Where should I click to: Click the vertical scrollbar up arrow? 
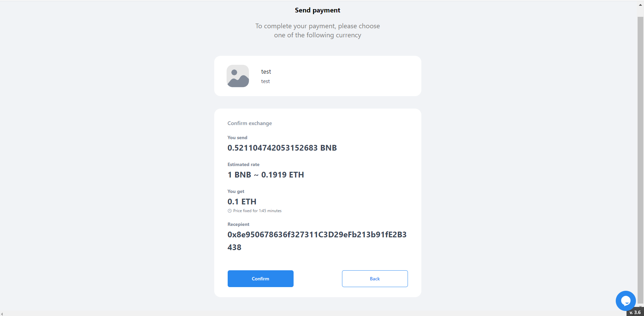tap(640, 5)
